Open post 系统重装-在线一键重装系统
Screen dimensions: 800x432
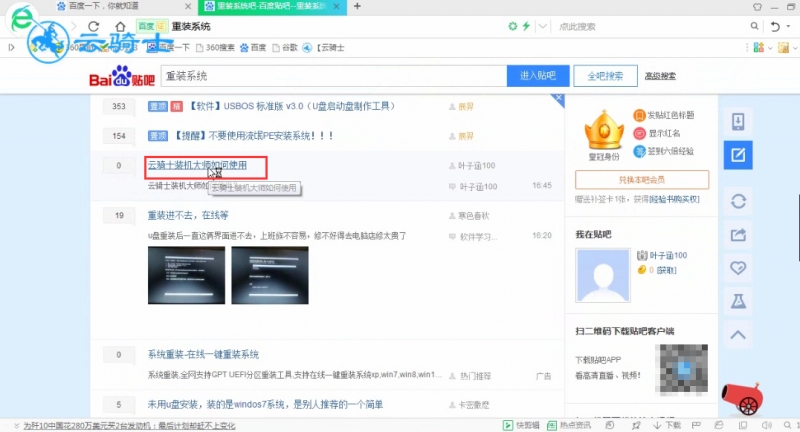coord(203,354)
